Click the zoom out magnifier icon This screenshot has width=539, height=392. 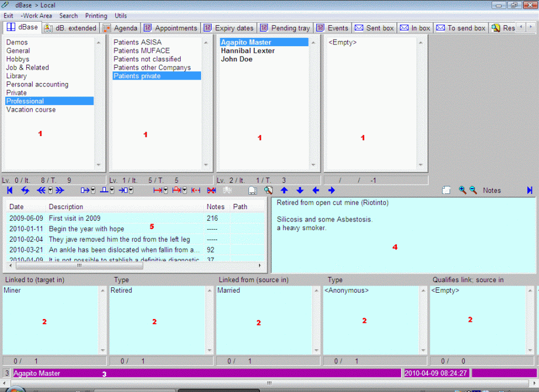click(473, 190)
